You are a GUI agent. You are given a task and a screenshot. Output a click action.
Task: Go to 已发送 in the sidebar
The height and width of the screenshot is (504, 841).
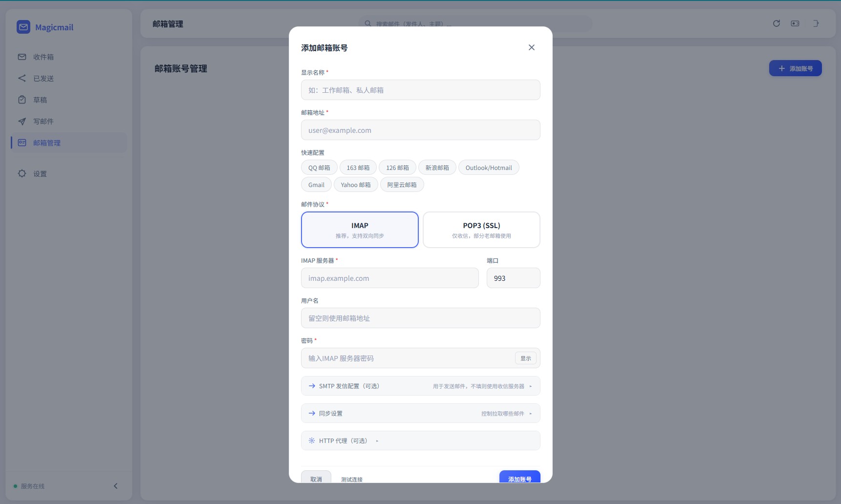68,78
